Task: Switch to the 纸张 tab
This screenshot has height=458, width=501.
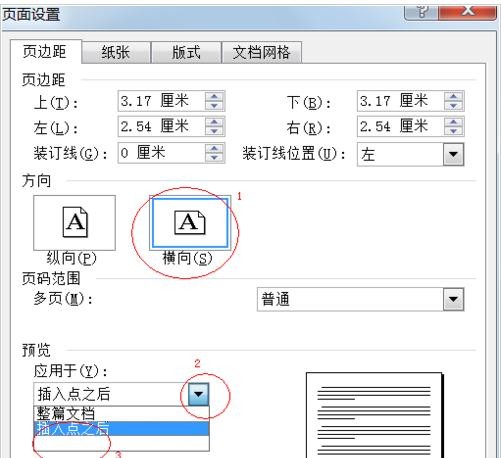Action: 116,52
